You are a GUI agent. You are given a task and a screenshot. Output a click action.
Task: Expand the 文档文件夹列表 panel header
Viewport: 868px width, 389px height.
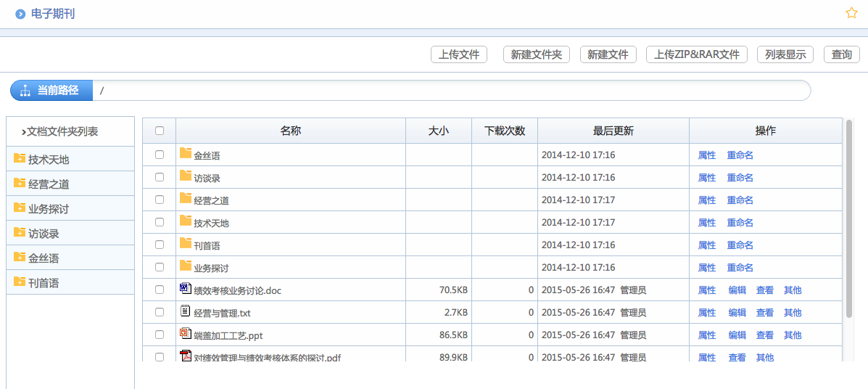[x=59, y=131]
